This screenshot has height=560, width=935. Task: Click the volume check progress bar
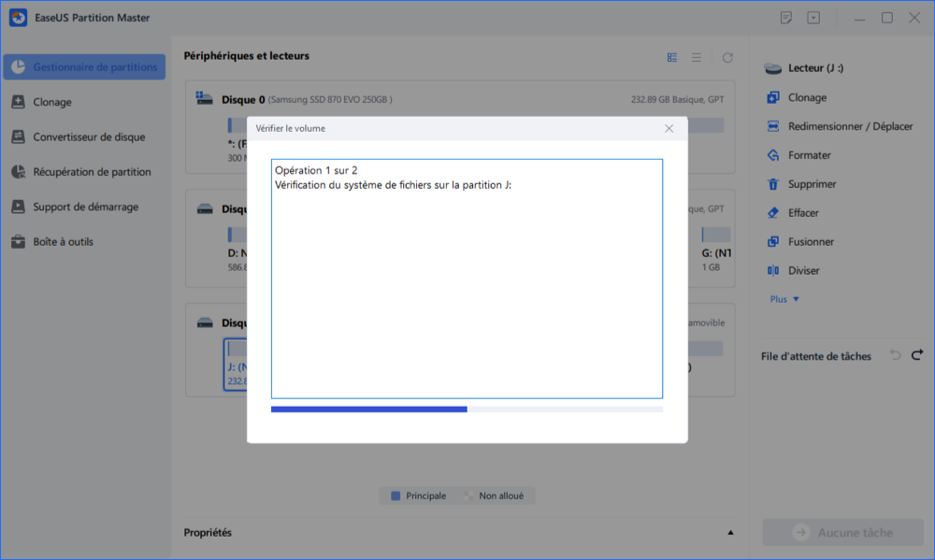pyautogui.click(x=467, y=409)
